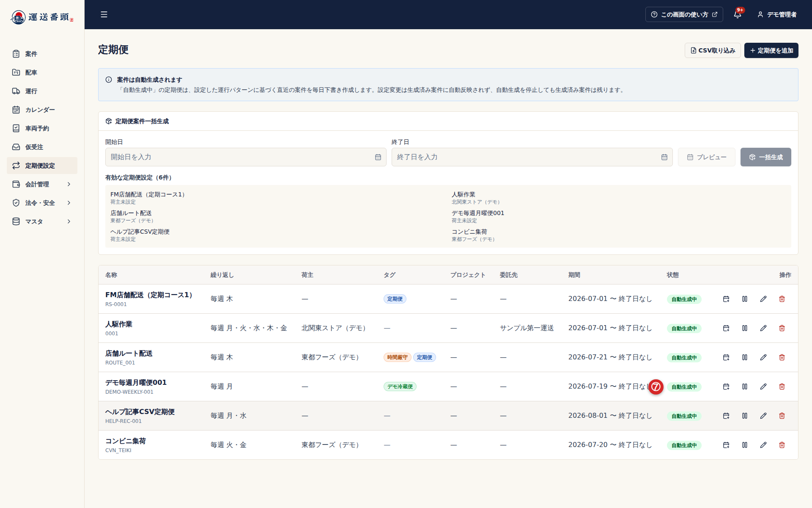The height and width of the screenshot is (508, 812).
Task: Click the デモ冷蔵便 tag
Action: pyautogui.click(x=400, y=387)
